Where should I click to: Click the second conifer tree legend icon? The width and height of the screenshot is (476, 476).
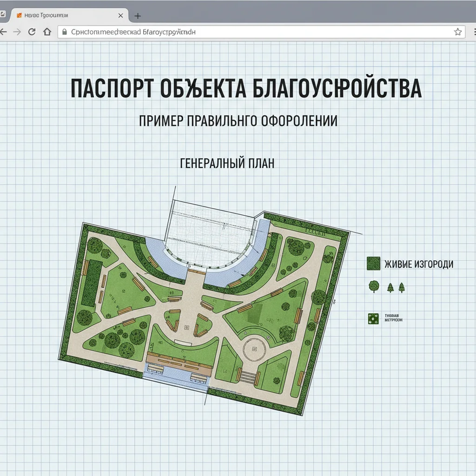(x=402, y=288)
